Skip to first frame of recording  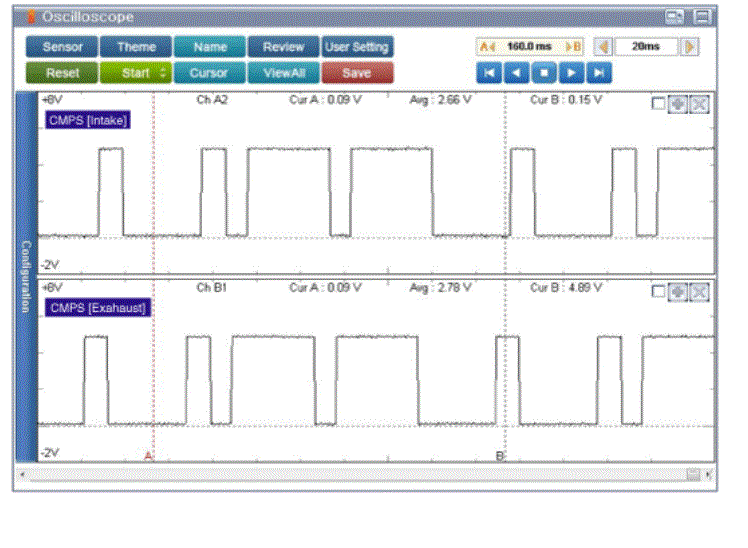click(490, 73)
